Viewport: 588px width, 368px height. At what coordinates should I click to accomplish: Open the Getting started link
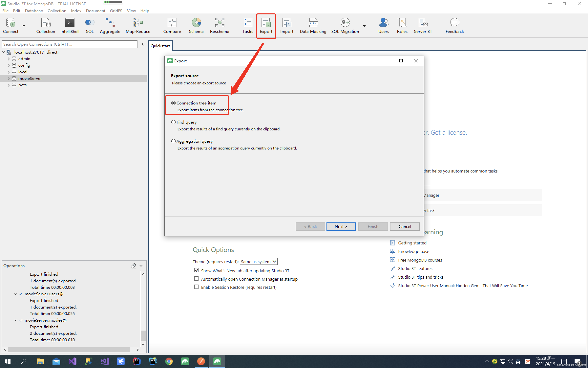pyautogui.click(x=412, y=243)
